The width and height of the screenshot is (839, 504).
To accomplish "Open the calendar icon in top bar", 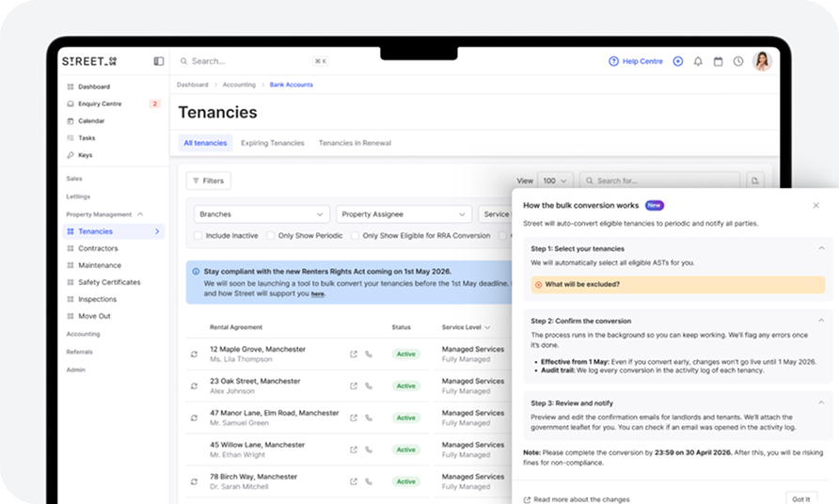I will click(x=718, y=61).
